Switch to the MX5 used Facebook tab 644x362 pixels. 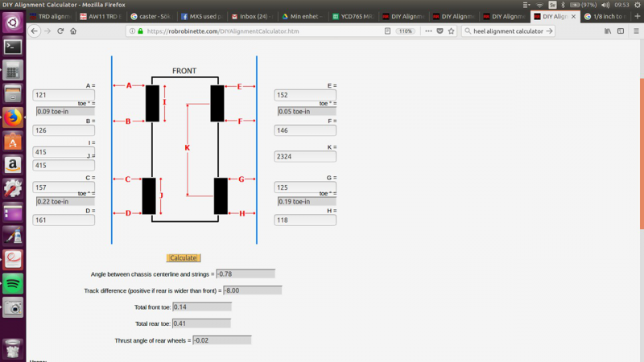(x=202, y=16)
